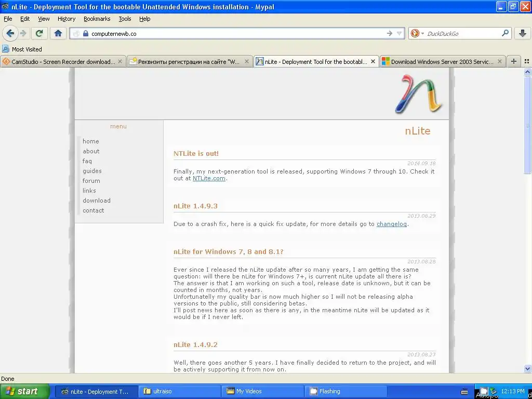
Task: Click the nLite Deployment taskbar button
Action: pyautogui.click(x=96, y=391)
